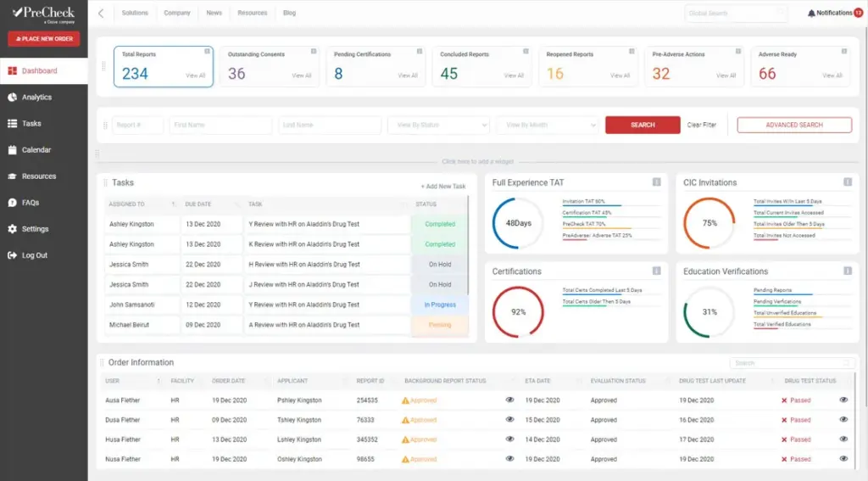Screen dimensions: 868x481
Task: Click the info icon on CIC Invitations widget
Action: point(848,182)
